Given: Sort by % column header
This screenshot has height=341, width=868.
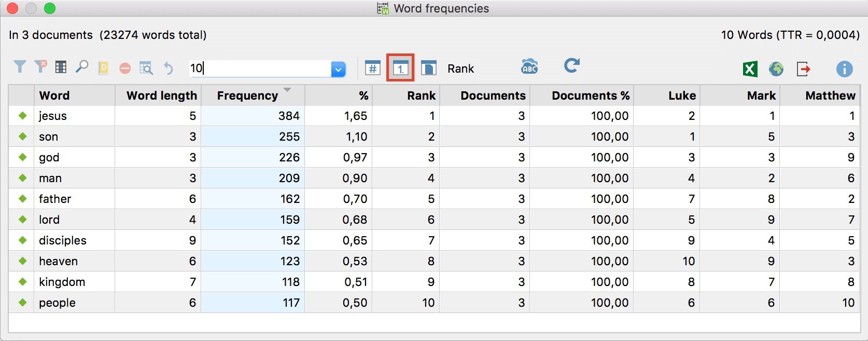Looking at the screenshot, I should pyautogui.click(x=339, y=96).
